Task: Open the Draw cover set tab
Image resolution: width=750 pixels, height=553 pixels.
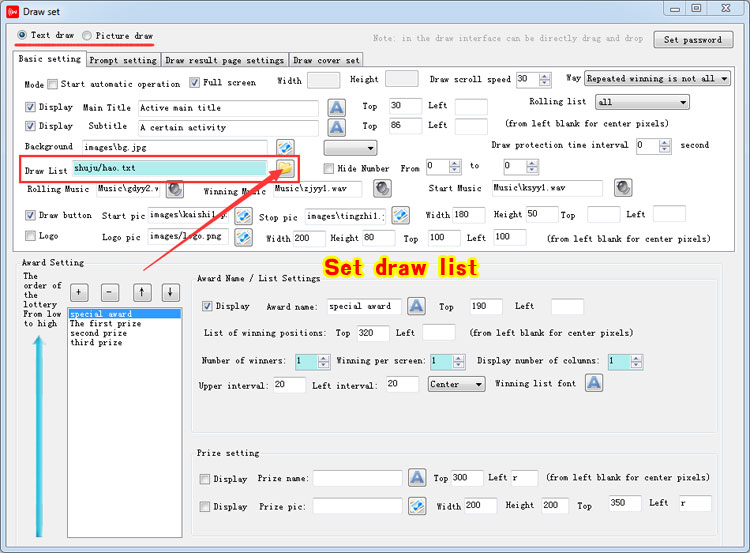Action: click(x=327, y=60)
